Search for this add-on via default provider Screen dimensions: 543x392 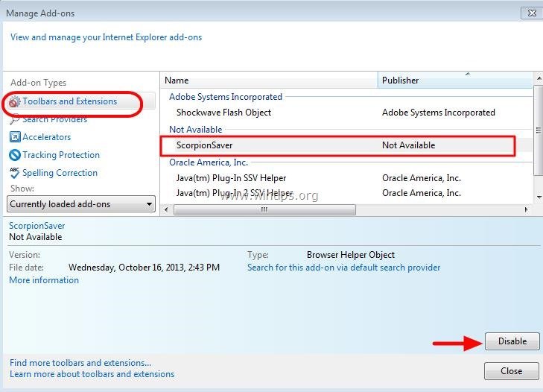(343, 268)
